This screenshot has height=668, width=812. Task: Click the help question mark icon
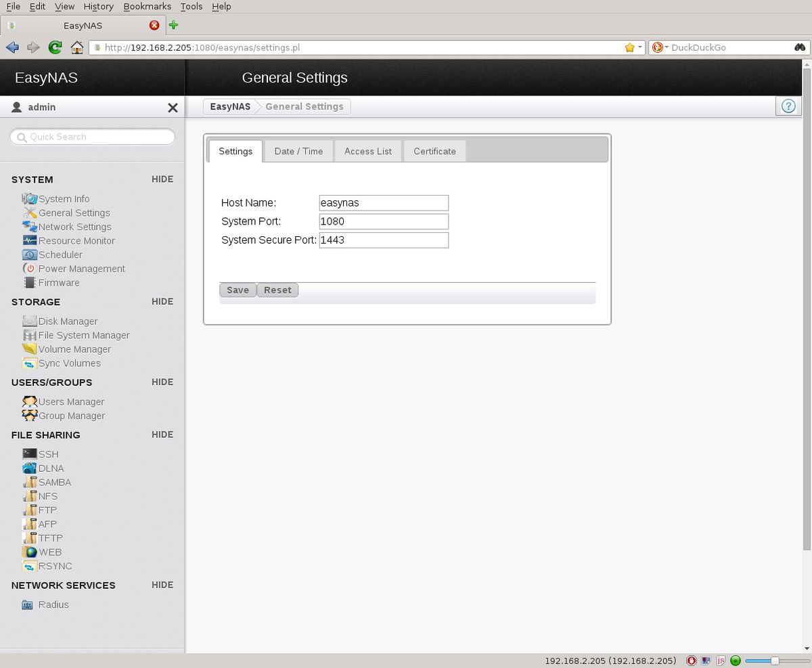[x=788, y=106]
